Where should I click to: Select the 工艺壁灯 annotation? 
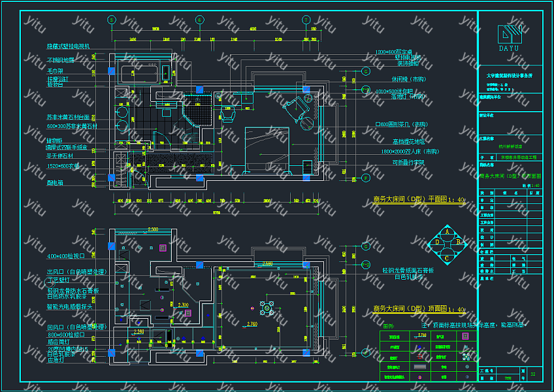tap(58, 280)
